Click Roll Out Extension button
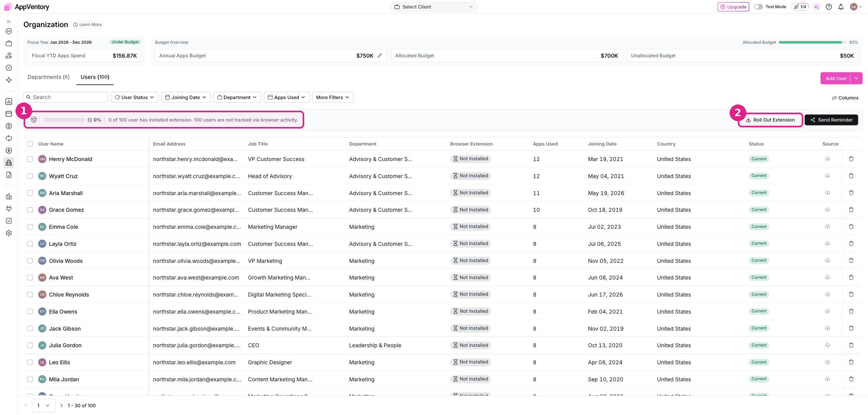Screen dimensions: 868x415 pyautogui.click(x=770, y=120)
